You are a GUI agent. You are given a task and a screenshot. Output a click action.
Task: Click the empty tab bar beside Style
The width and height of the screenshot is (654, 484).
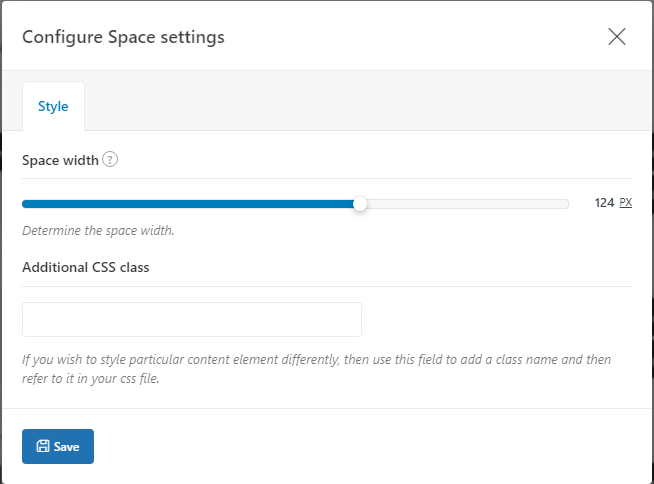[367, 101]
